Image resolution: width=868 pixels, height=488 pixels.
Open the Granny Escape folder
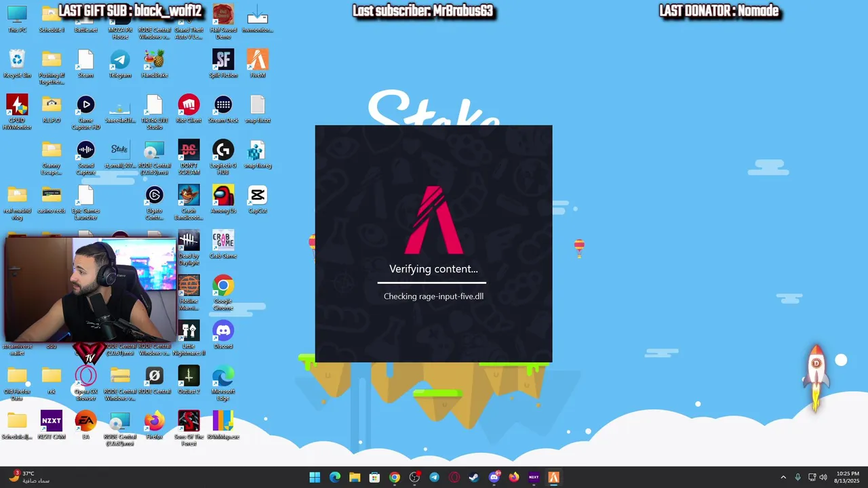(52, 157)
